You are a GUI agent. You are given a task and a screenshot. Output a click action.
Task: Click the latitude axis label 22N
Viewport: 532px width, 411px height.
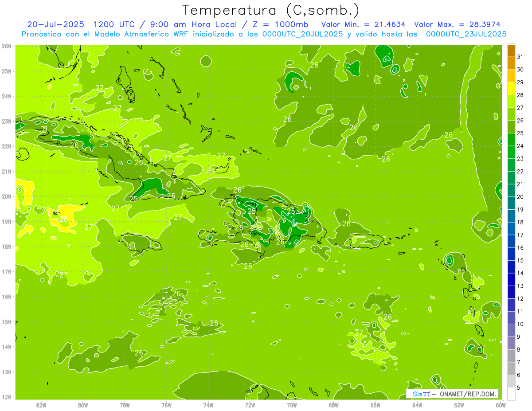click(x=7, y=146)
